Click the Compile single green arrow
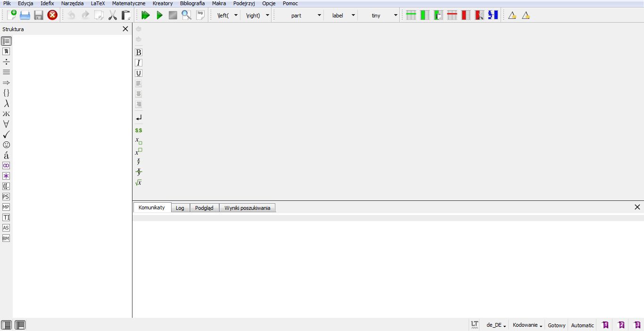 (159, 15)
